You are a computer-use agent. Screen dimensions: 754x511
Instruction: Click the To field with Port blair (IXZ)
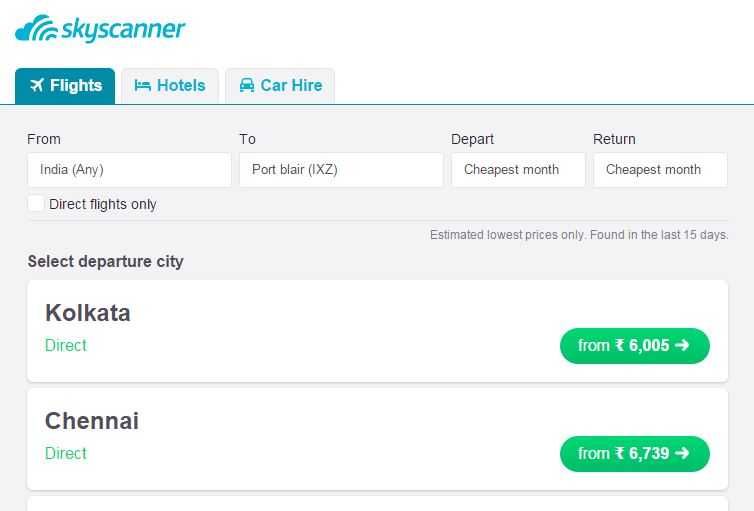click(x=341, y=169)
